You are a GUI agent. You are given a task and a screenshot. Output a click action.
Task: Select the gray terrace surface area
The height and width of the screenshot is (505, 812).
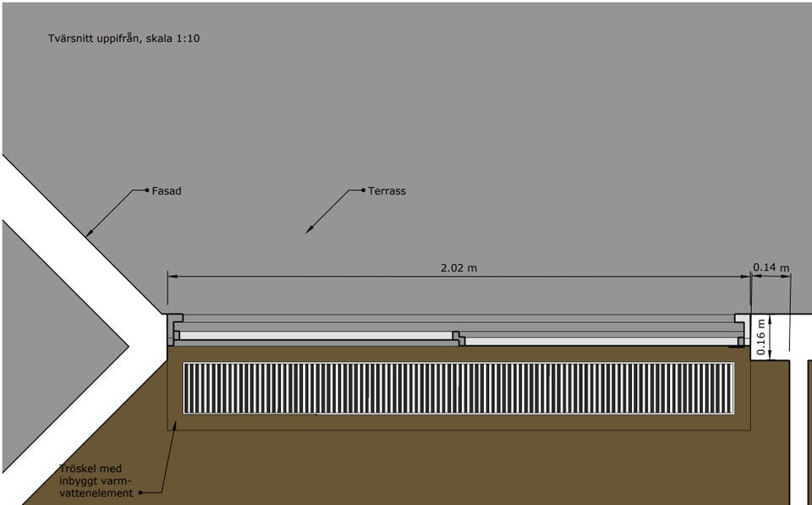click(x=507, y=127)
